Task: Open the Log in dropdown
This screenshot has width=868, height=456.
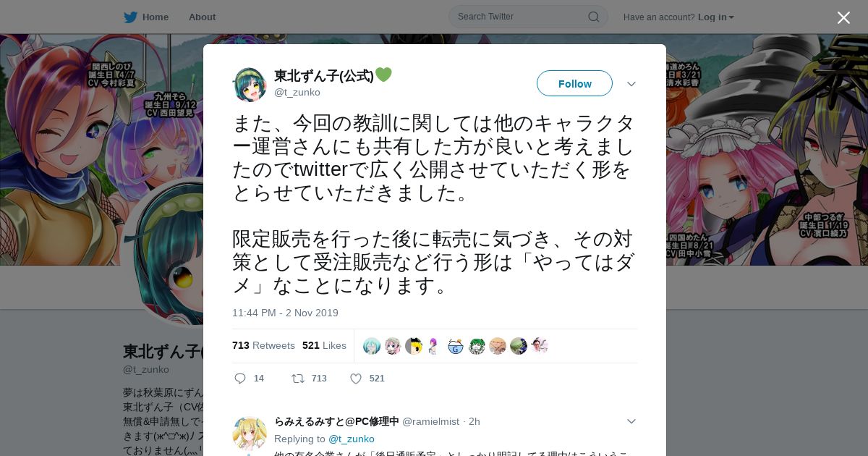Action: [715, 17]
